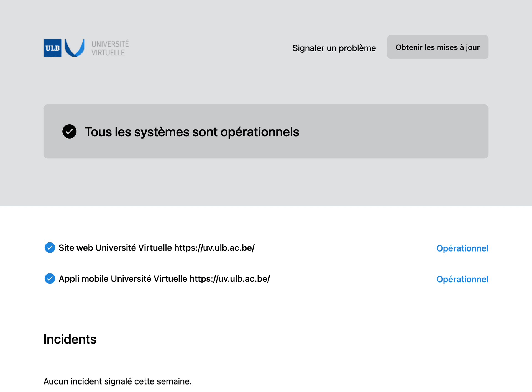The height and width of the screenshot is (392, 532).
Task: Click Opérationnel status for Site web
Action: pyautogui.click(x=462, y=248)
